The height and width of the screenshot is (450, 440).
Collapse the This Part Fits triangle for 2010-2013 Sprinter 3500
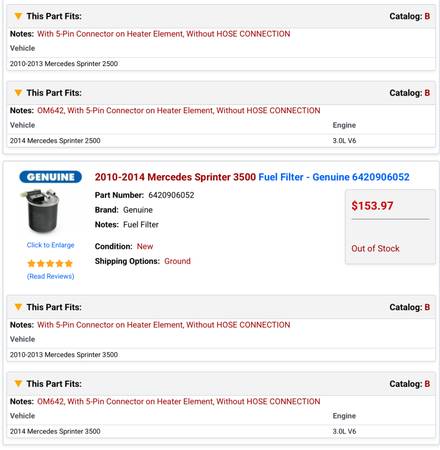(18, 307)
